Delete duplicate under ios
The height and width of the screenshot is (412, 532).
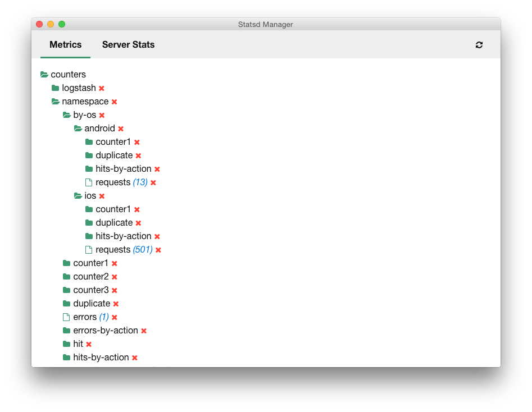[x=138, y=223]
